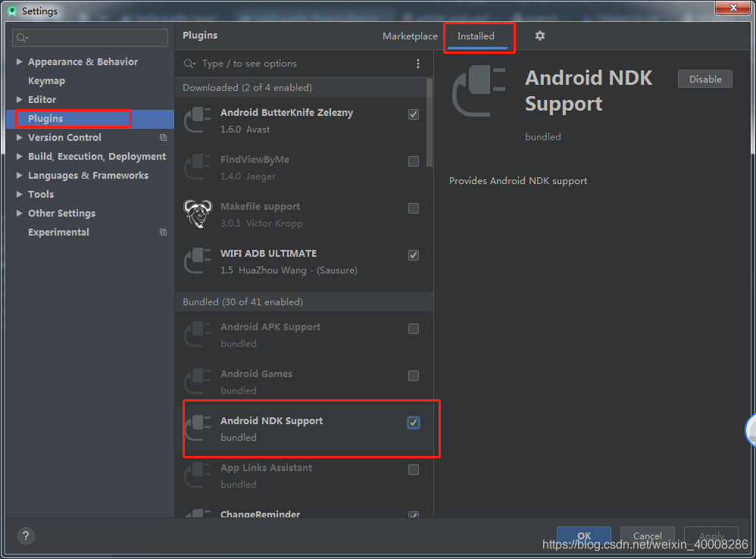Click the Disable button for Android NDK
The height and width of the screenshot is (559, 756).
coord(705,79)
